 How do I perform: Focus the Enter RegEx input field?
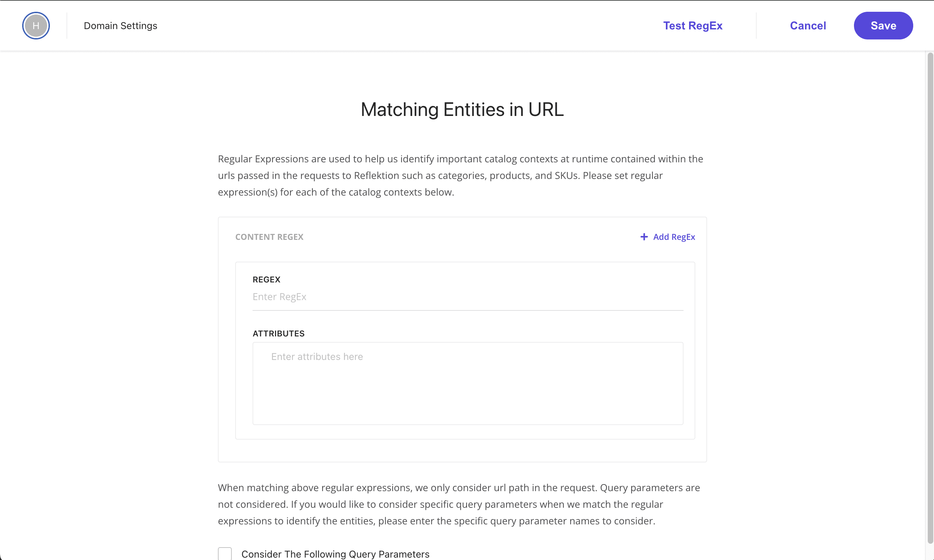468,297
